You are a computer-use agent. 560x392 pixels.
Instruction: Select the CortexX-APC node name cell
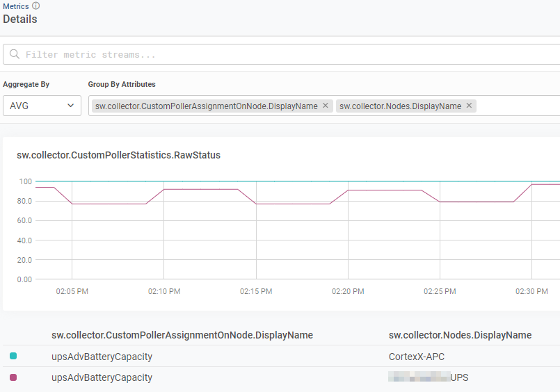(x=416, y=357)
